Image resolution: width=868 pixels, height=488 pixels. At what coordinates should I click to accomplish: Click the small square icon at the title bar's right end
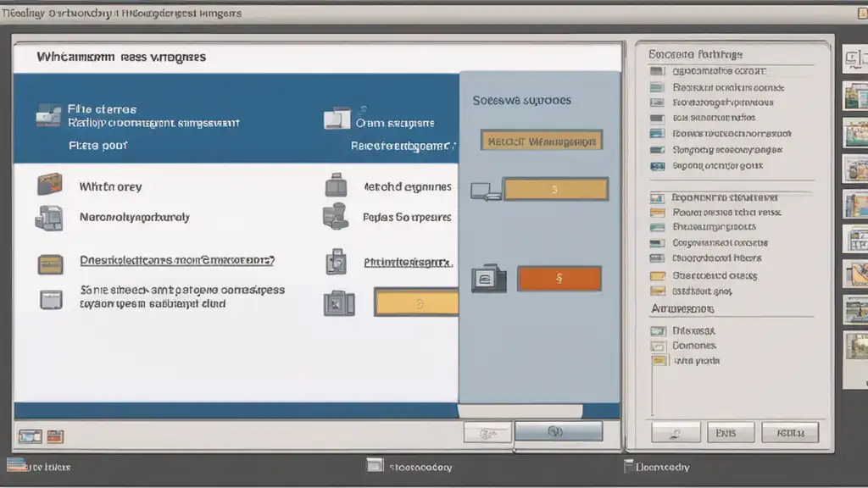pos(862,14)
